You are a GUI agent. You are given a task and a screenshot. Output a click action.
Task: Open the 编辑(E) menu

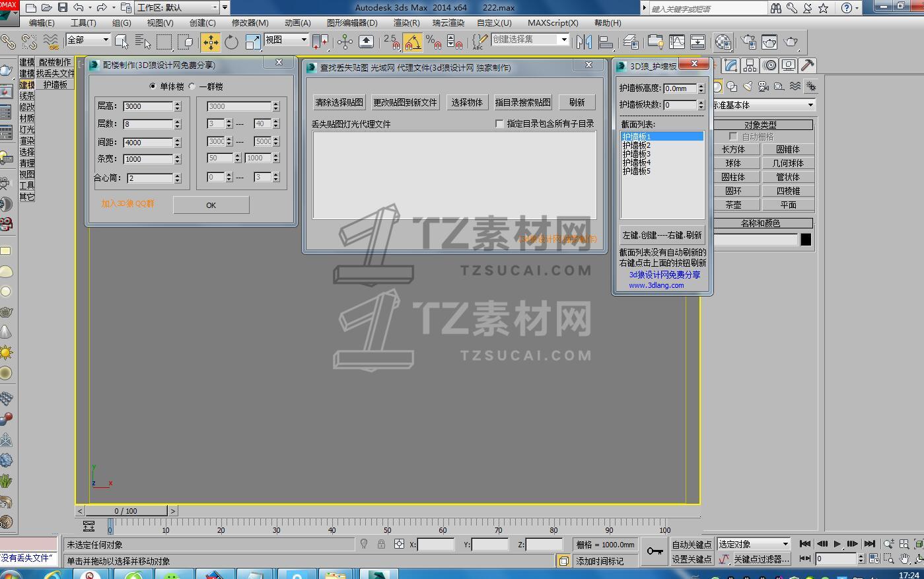(x=42, y=22)
